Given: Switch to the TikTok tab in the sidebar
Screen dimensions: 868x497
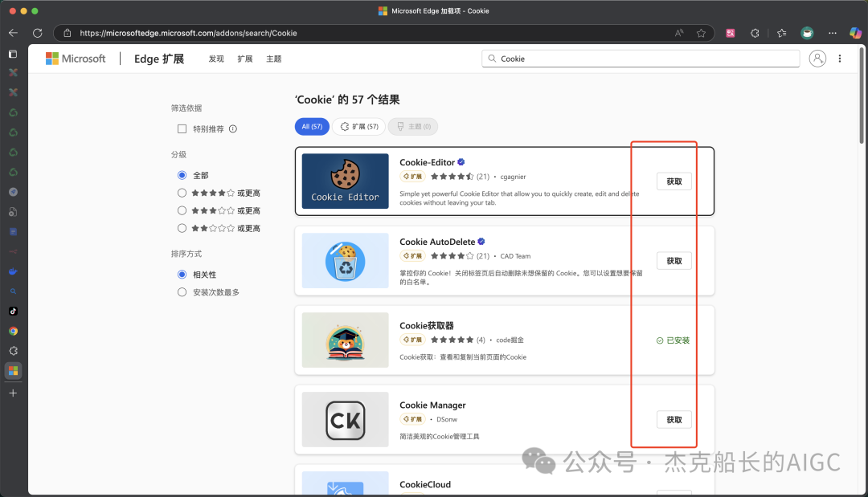Looking at the screenshot, I should [14, 312].
